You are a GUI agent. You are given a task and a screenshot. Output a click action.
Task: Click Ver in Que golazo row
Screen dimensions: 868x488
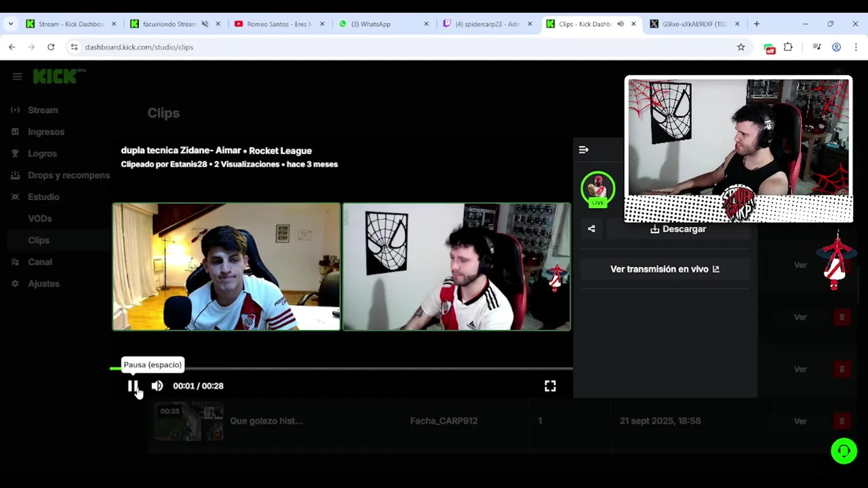pos(800,421)
